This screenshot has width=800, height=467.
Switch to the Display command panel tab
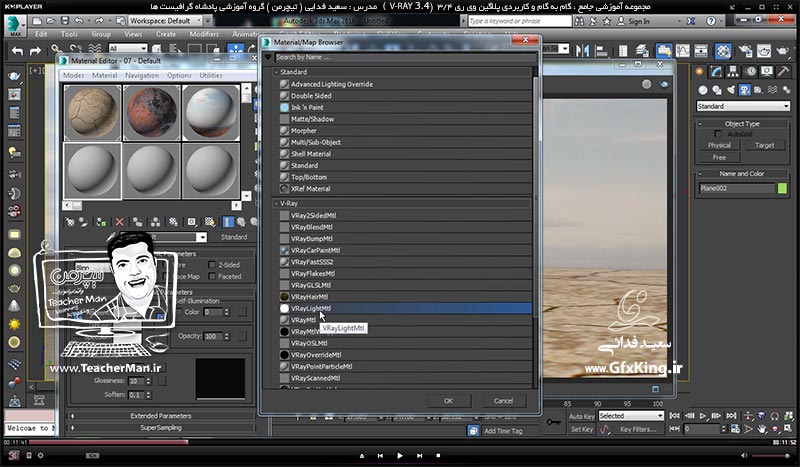(x=767, y=71)
